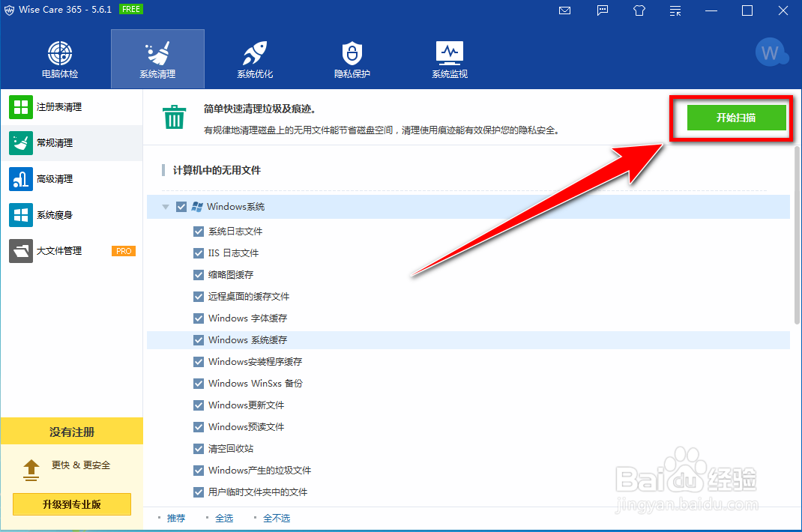802x532 pixels.
Task: Open 隐私保护 (Privacy Protector)
Action: coord(352,58)
